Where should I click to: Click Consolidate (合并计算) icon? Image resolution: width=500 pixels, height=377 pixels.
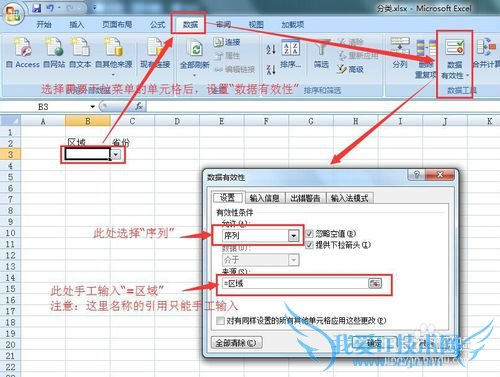(487, 53)
